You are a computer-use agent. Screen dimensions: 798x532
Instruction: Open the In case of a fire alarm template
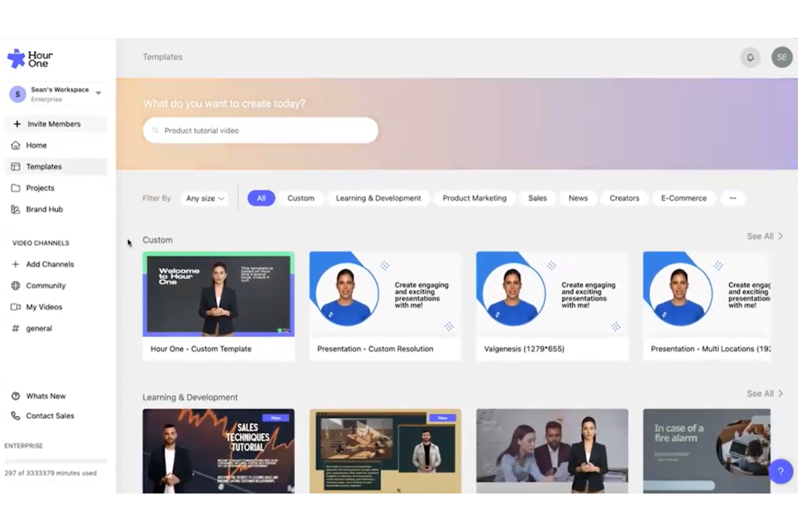[x=706, y=451]
